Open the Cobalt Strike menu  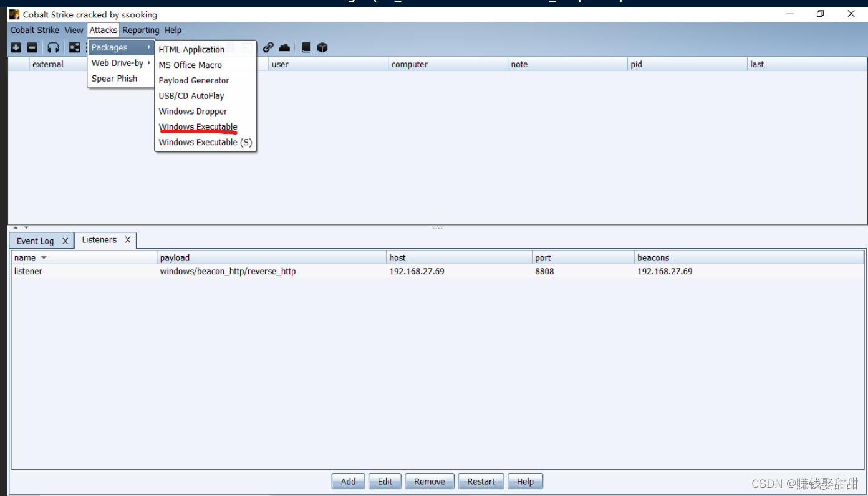(x=35, y=30)
